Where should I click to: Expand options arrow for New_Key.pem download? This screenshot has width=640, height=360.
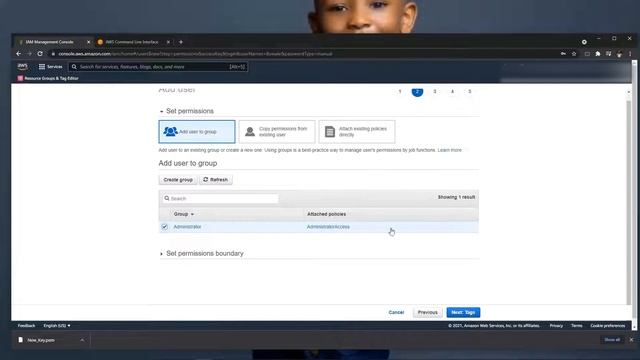[x=82, y=340]
